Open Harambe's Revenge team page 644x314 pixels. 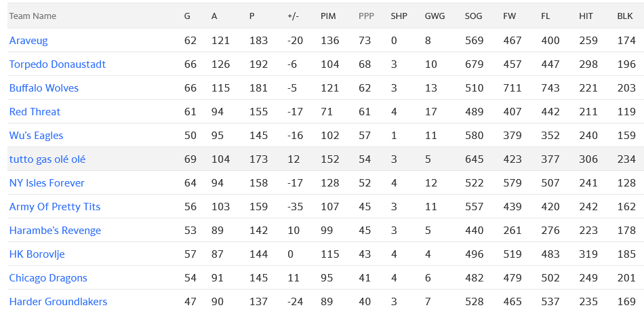[x=55, y=231]
